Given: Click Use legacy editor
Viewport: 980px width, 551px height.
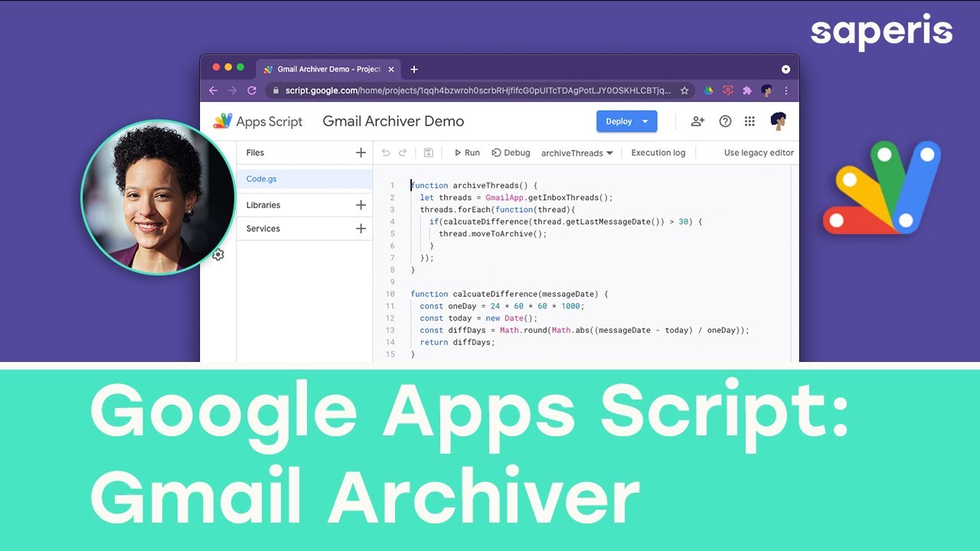Looking at the screenshot, I should (x=759, y=152).
